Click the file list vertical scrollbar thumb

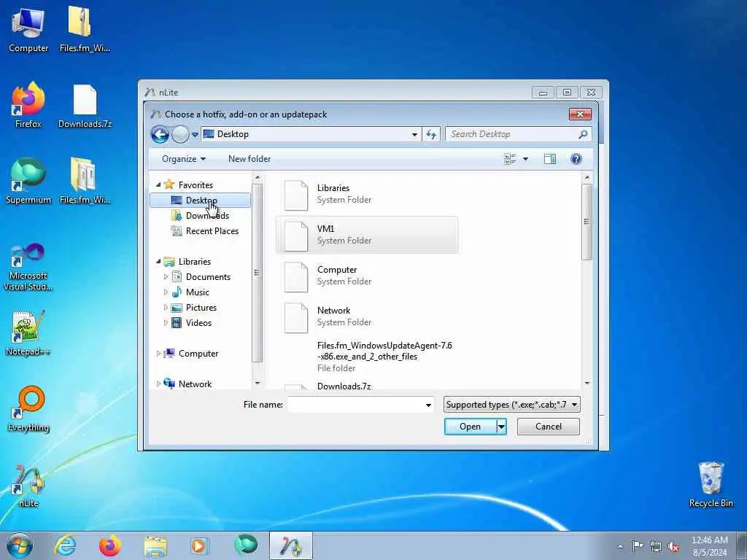pos(587,222)
